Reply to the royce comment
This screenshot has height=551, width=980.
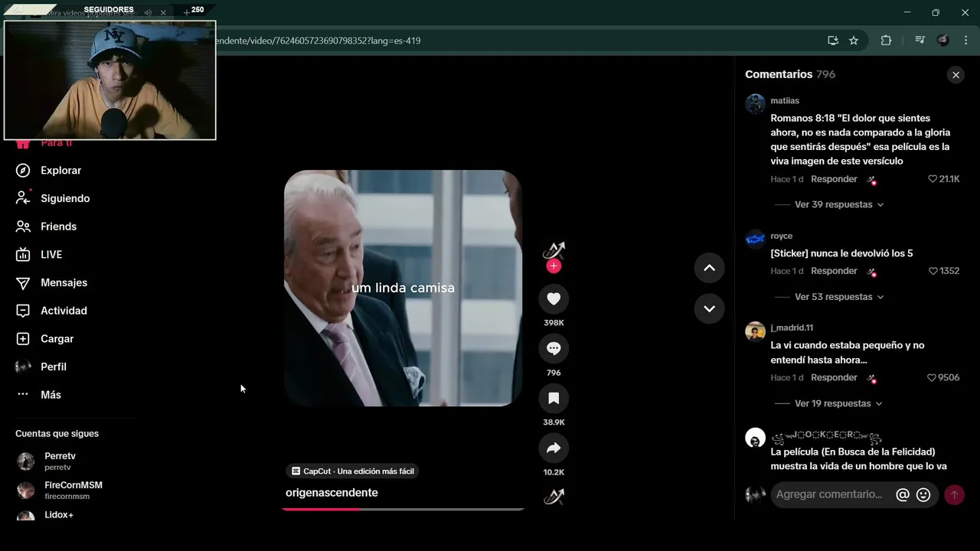coord(834,271)
